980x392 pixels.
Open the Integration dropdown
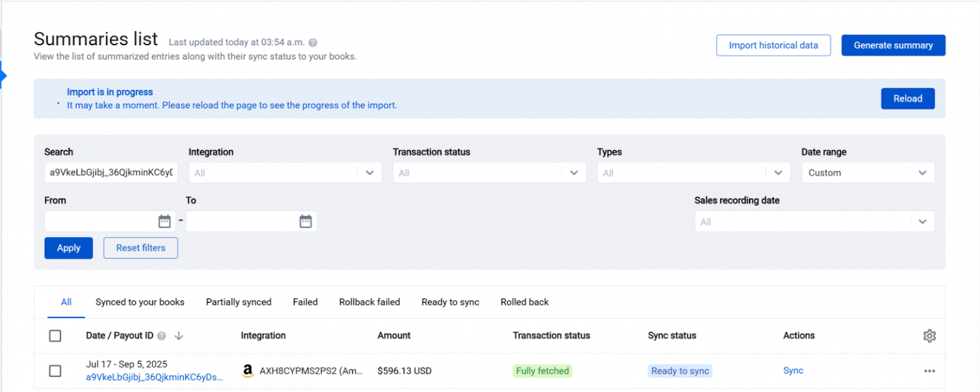coord(285,172)
